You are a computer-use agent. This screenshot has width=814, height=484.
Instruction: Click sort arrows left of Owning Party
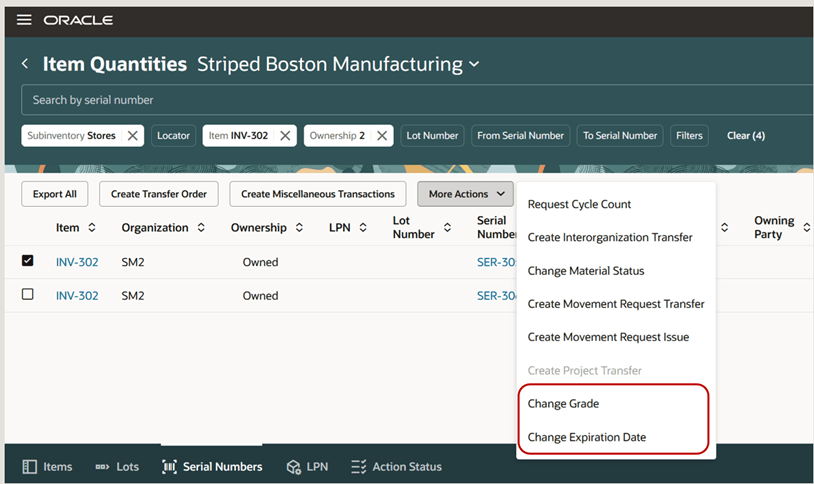pos(724,227)
